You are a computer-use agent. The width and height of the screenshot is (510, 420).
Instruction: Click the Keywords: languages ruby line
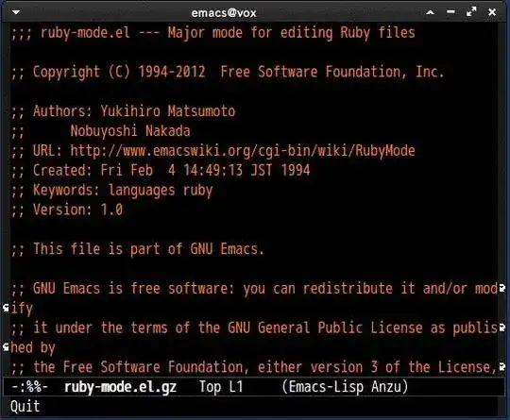[x=111, y=190]
